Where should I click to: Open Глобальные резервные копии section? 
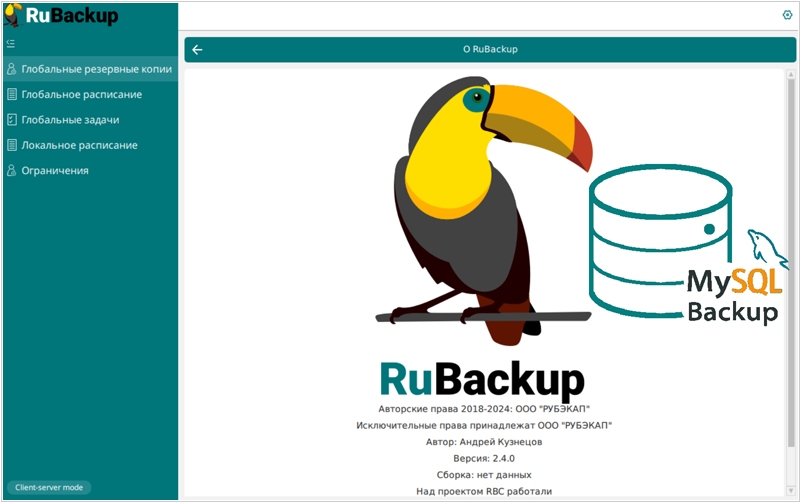(x=96, y=69)
